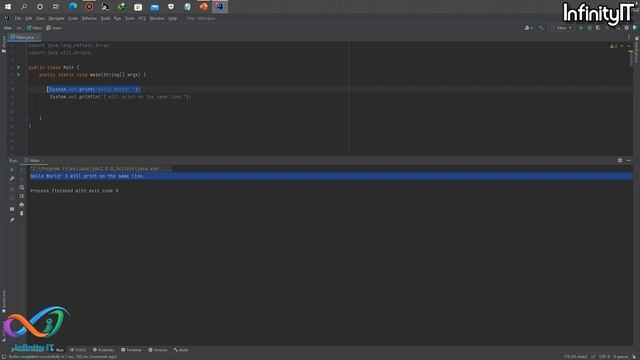The image size is (640, 360).
Task: Click the highlighted Hello World console line
Action: tap(331, 176)
